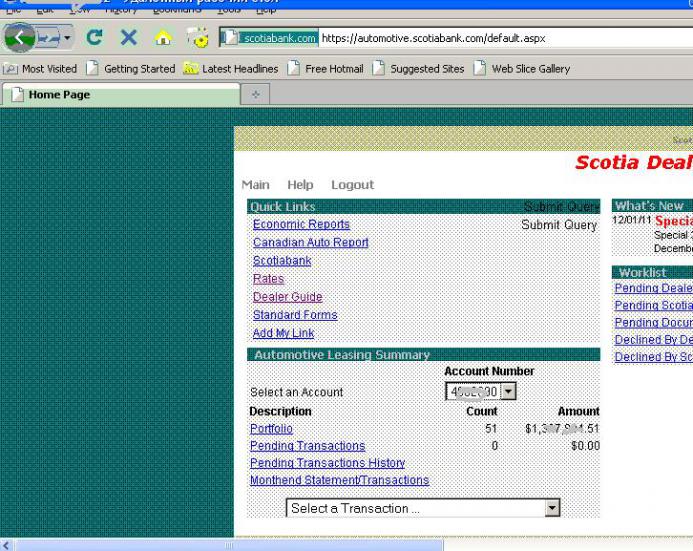Click the Submit Query button
The image size is (693, 551).
tap(559, 225)
